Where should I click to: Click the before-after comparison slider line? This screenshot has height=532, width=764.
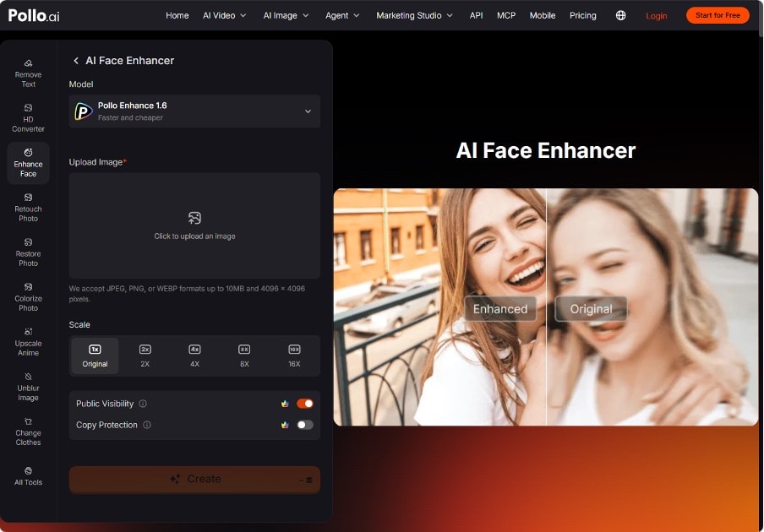point(546,307)
